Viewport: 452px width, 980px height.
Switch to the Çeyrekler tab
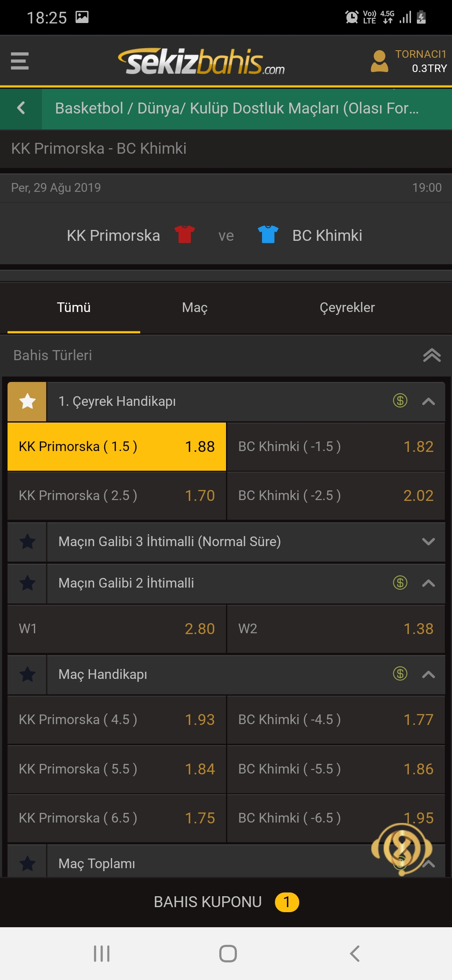pos(347,307)
